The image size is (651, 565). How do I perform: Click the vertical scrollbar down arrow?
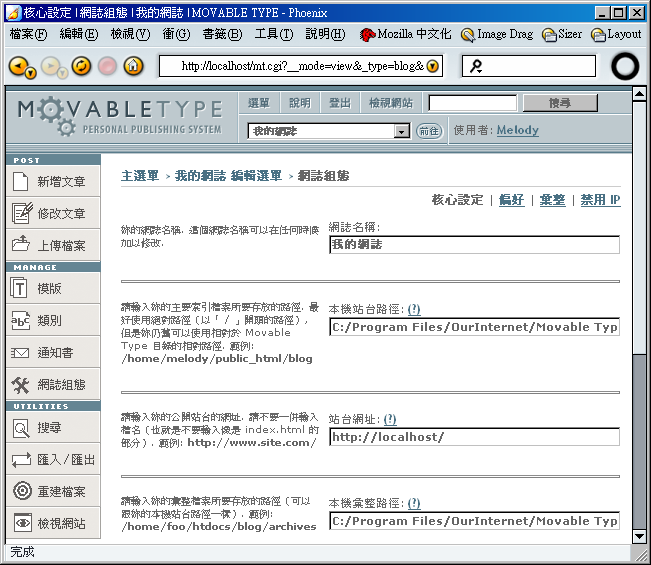click(639, 536)
